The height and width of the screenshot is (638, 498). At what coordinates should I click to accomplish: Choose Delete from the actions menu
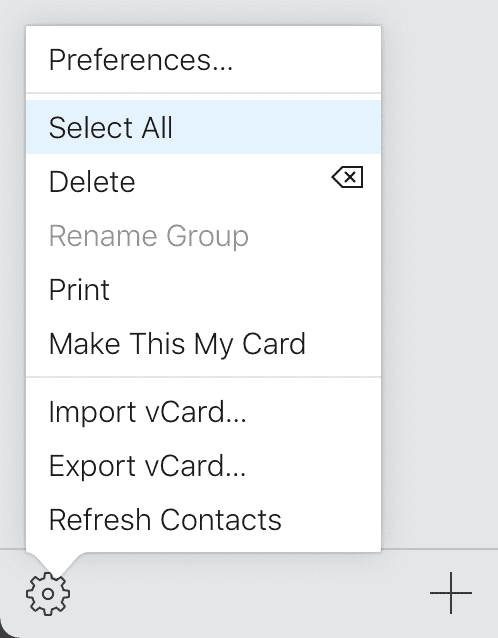(203, 181)
